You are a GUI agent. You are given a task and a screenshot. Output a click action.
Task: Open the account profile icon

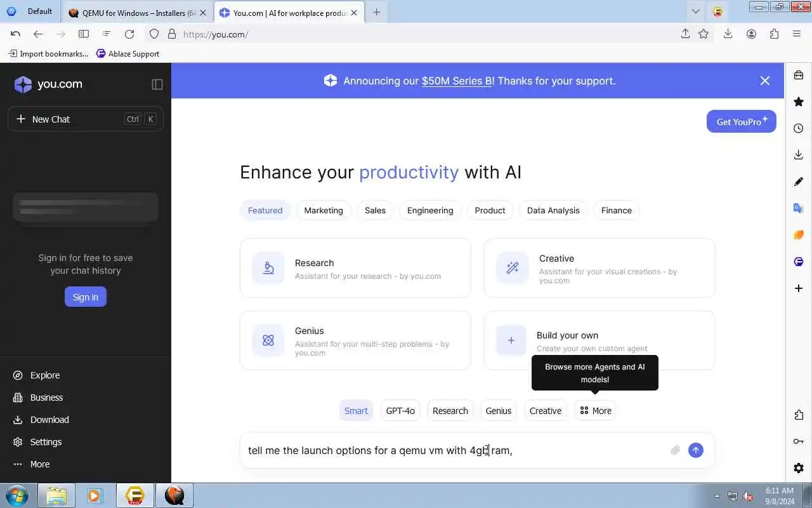[x=751, y=34]
